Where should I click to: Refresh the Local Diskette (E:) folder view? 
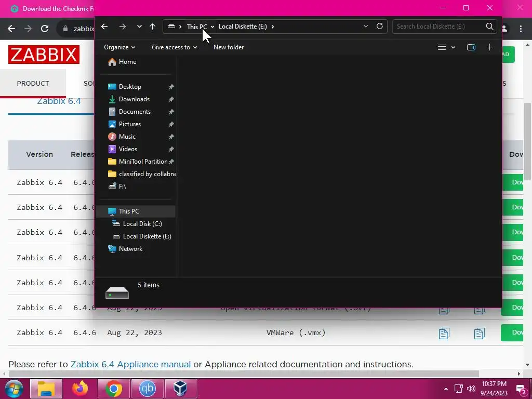[380, 26]
